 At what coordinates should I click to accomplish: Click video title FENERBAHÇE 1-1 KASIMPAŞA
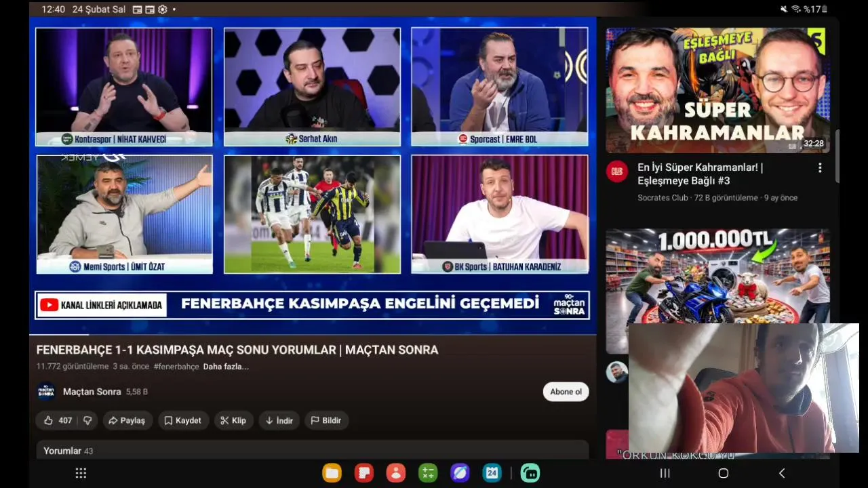[x=237, y=350]
